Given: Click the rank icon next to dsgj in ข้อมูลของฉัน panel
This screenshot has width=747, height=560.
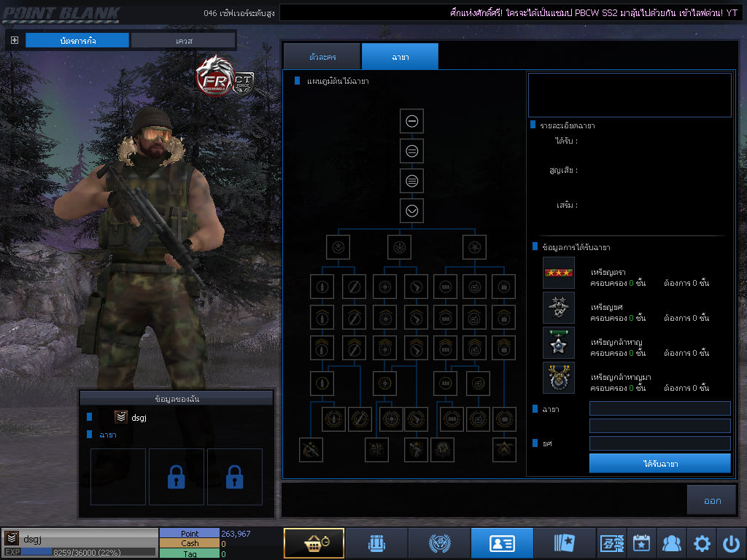Looking at the screenshot, I should [x=121, y=417].
